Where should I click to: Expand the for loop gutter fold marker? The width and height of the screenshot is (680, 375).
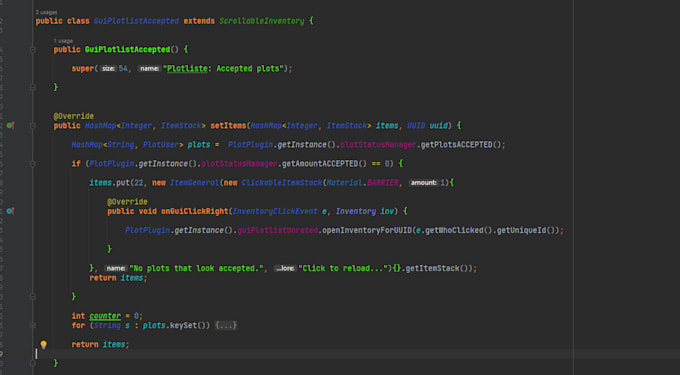33,325
